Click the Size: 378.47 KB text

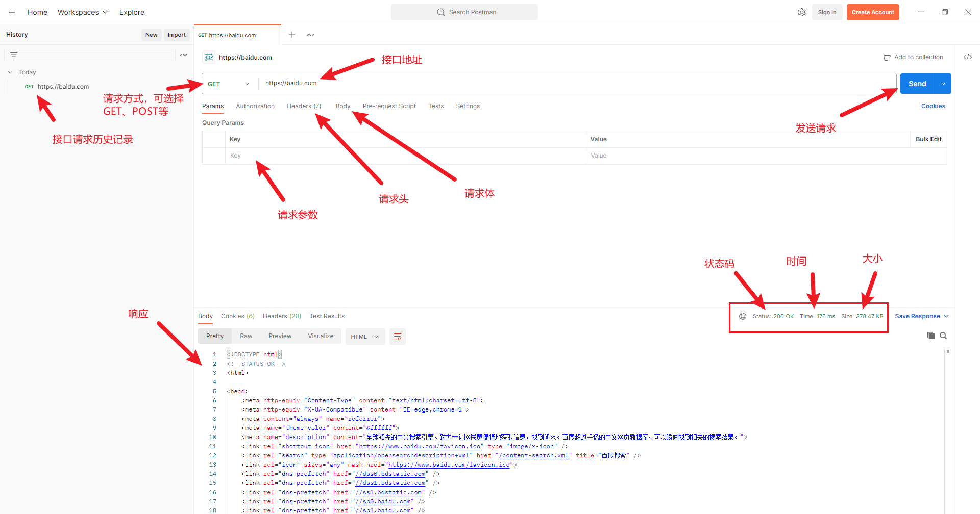pyautogui.click(x=862, y=316)
